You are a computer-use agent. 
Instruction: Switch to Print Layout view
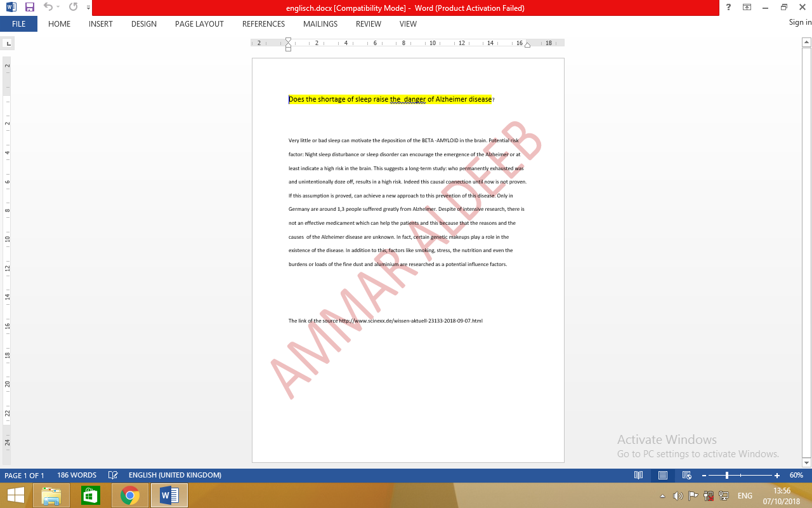coord(662,475)
